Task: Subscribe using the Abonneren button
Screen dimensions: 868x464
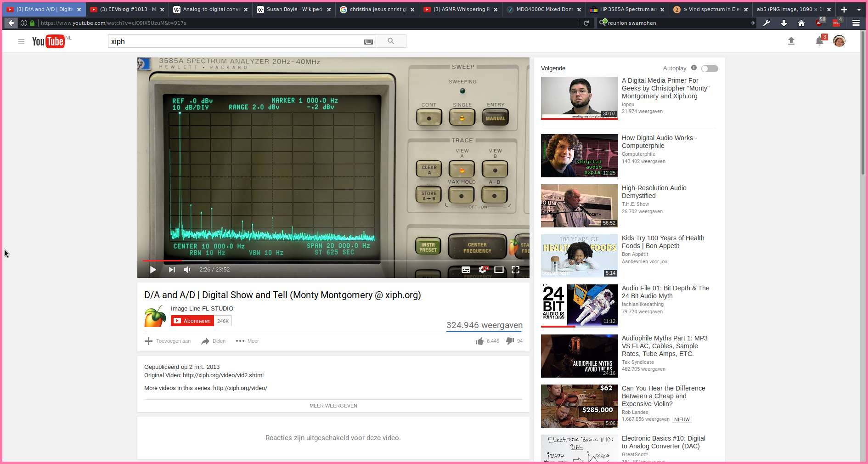Action: click(192, 321)
